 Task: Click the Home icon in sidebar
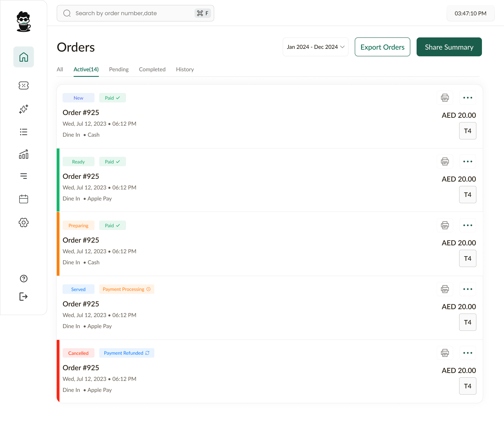point(24,57)
